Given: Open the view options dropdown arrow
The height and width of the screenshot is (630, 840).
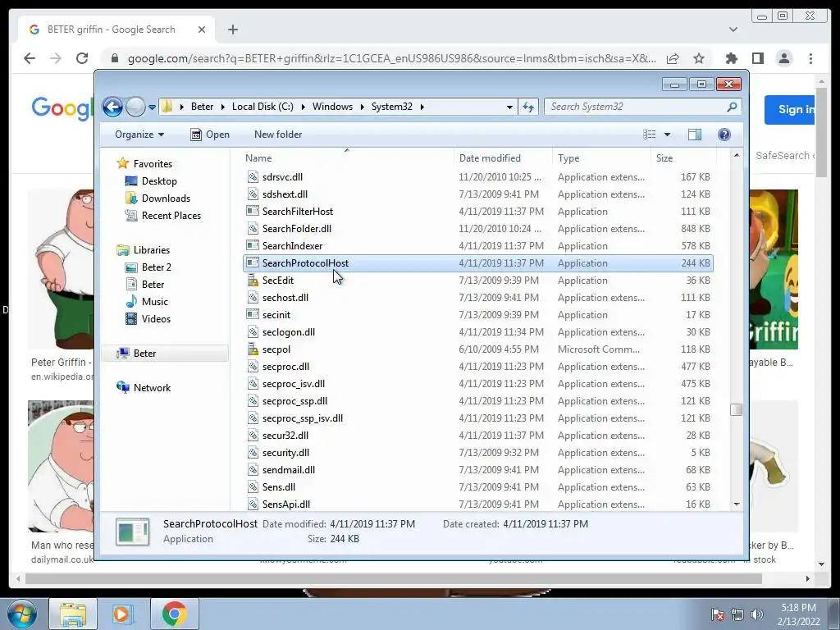Looking at the screenshot, I should [667, 135].
